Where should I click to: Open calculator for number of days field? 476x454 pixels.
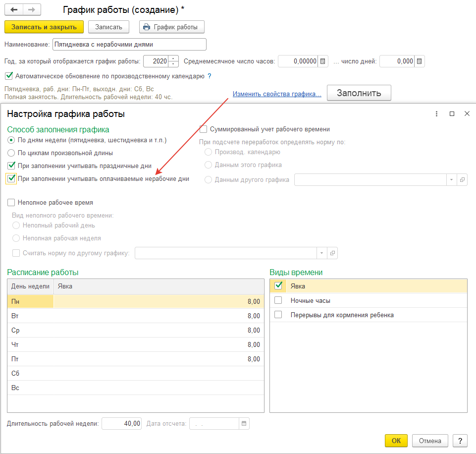pyautogui.click(x=419, y=61)
